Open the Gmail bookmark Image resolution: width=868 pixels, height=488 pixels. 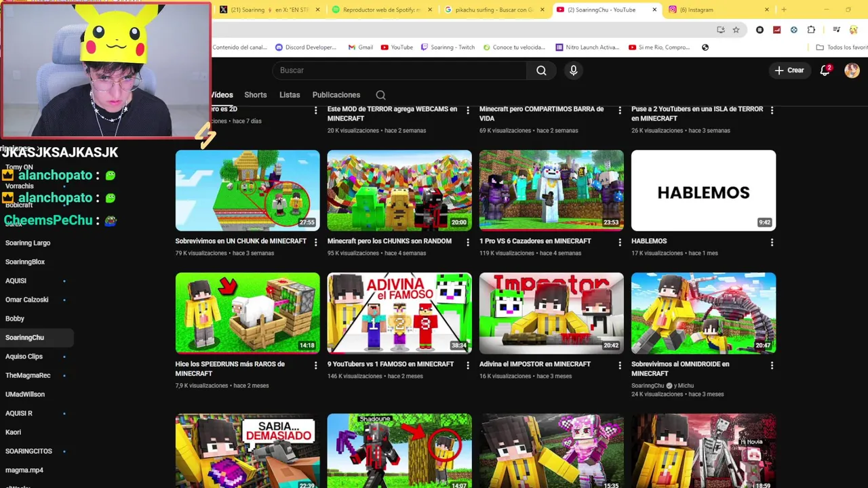360,47
